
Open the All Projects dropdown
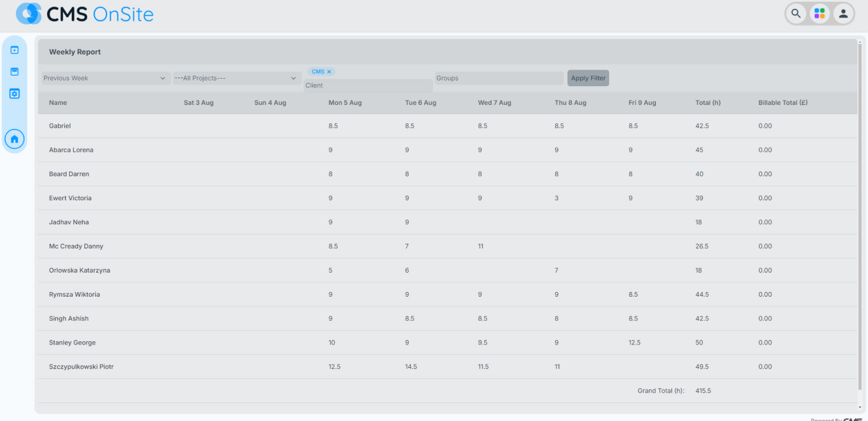[237, 78]
